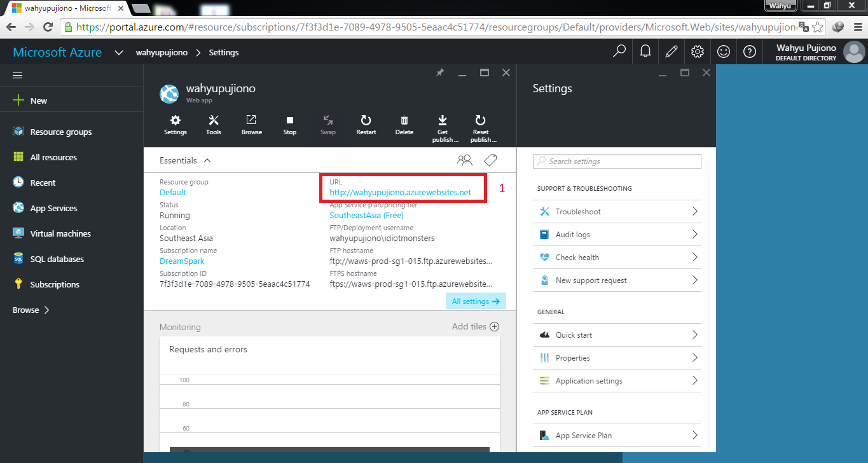Click the browser back arrow
This screenshot has height=463, width=868.
click(x=11, y=27)
